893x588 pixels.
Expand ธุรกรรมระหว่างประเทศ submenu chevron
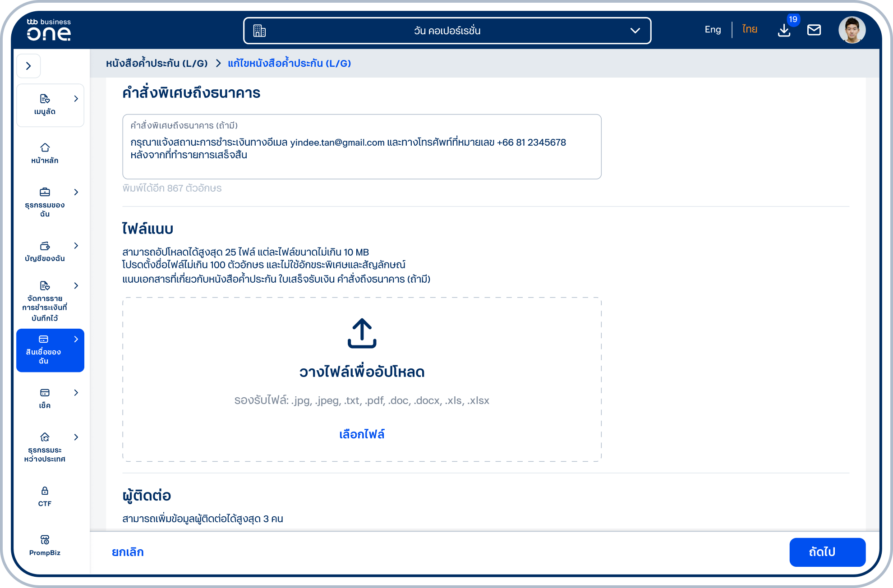(76, 437)
